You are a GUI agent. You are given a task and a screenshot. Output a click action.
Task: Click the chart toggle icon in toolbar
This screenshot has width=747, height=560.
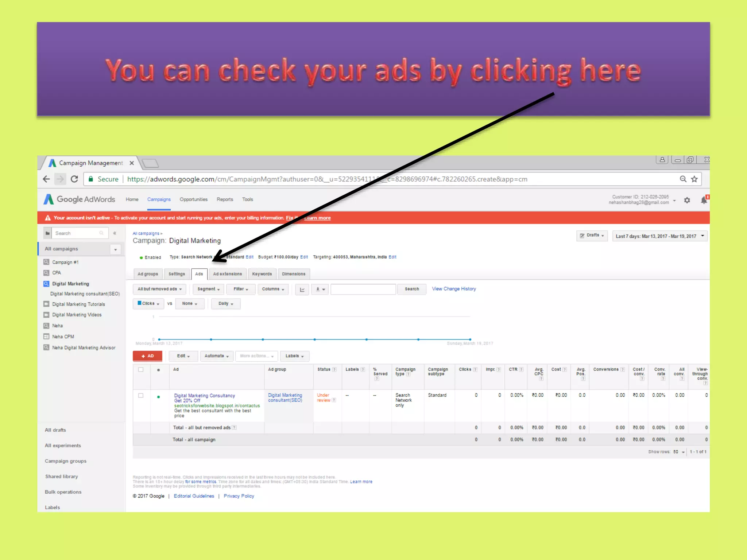click(302, 289)
